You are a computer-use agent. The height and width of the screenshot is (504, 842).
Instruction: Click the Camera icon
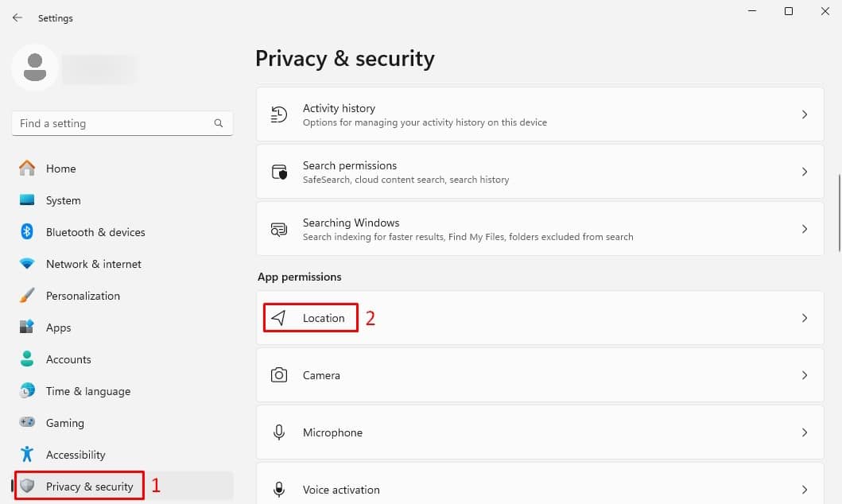[279, 375]
